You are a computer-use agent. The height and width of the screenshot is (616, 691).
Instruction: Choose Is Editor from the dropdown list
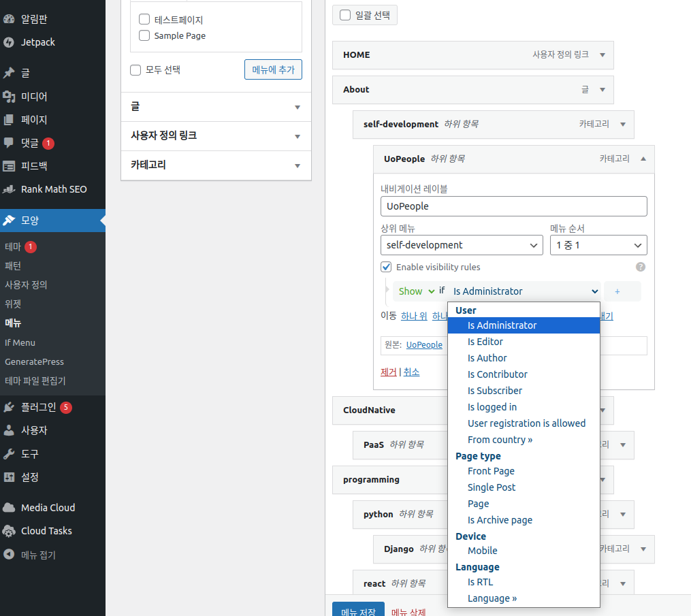coord(485,342)
